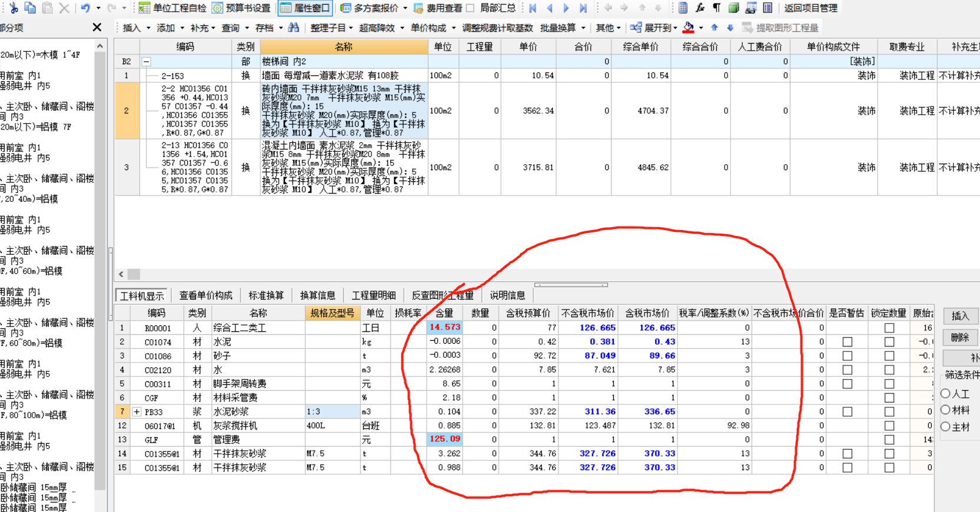The image size is (980, 512).
Task: Switch to 说明信息 tab
Action: (507, 295)
